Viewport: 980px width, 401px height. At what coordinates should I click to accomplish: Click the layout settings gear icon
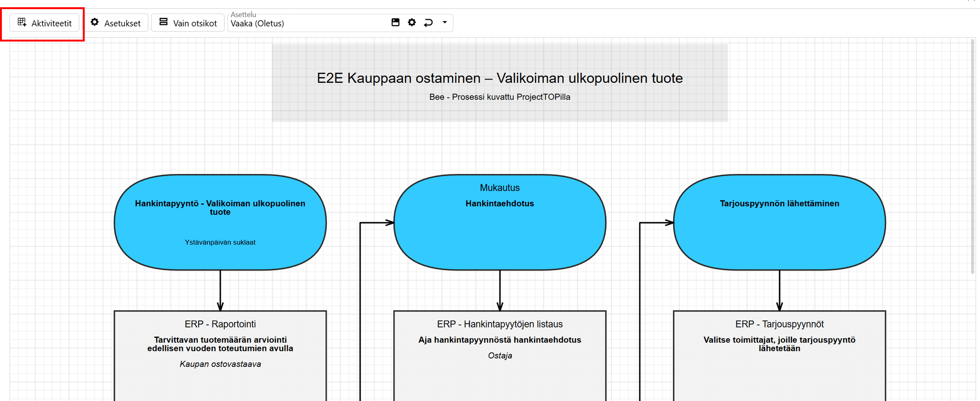pyautogui.click(x=412, y=23)
